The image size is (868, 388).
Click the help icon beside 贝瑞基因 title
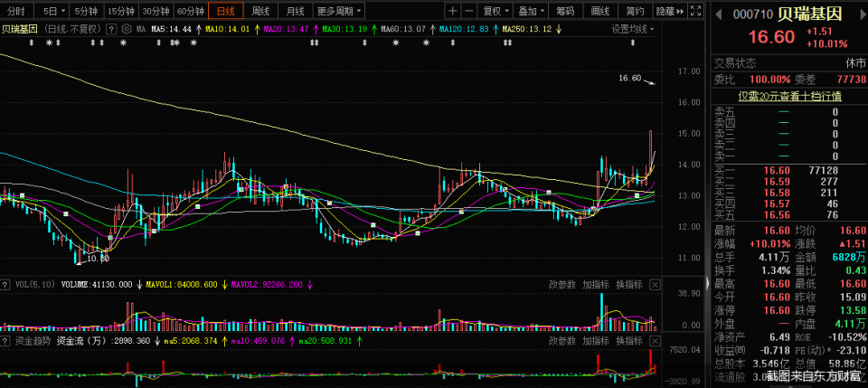point(111,29)
